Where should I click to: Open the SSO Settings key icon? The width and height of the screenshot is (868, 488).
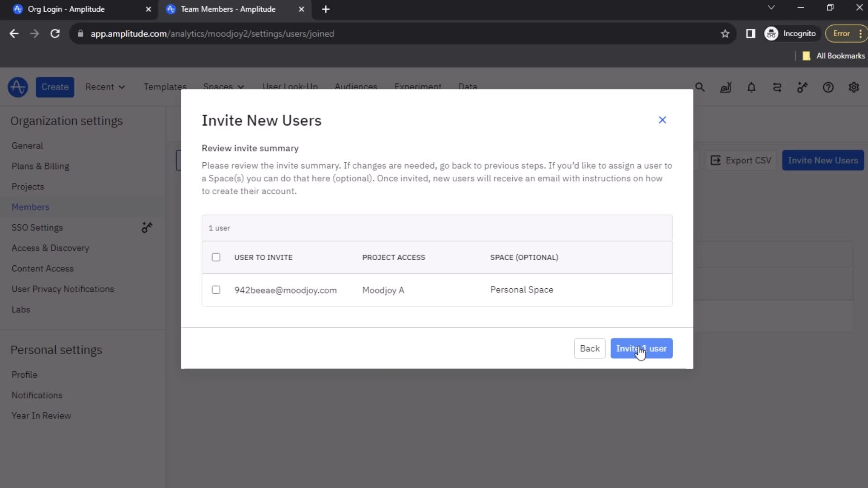pyautogui.click(x=147, y=228)
